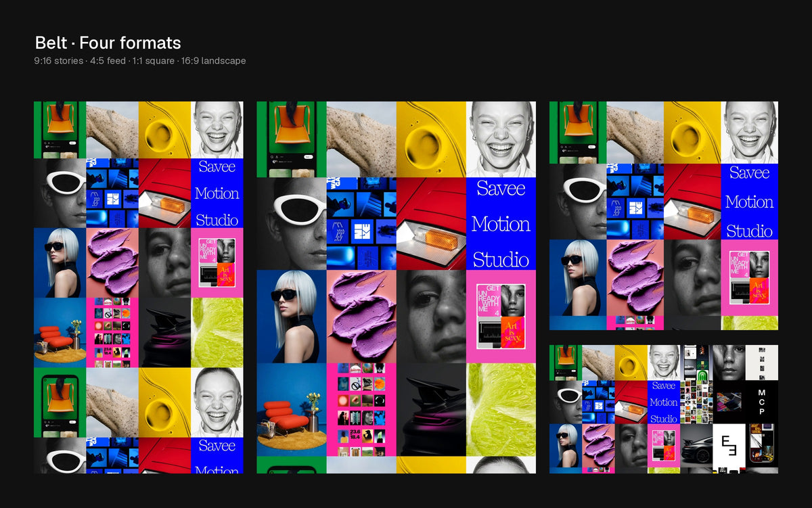812x508 pixels.
Task: Open the stone arm sculpture tile in the square panel
Action: [x=635, y=133]
